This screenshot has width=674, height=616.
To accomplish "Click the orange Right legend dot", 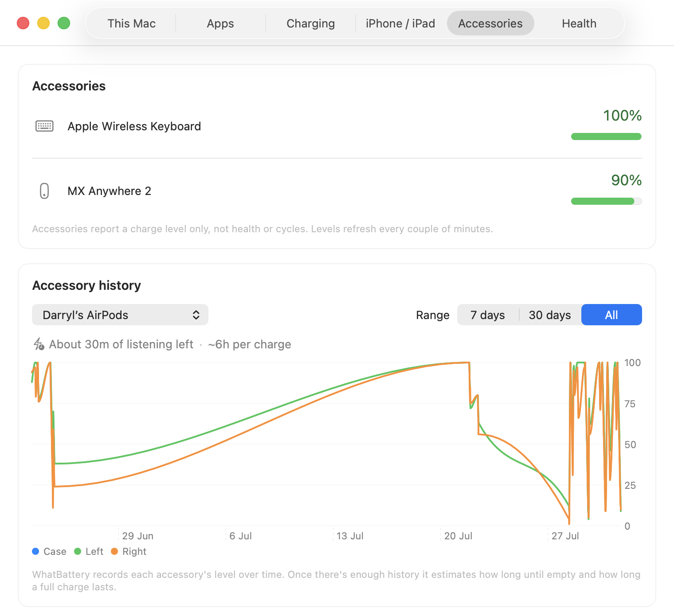I will (114, 551).
